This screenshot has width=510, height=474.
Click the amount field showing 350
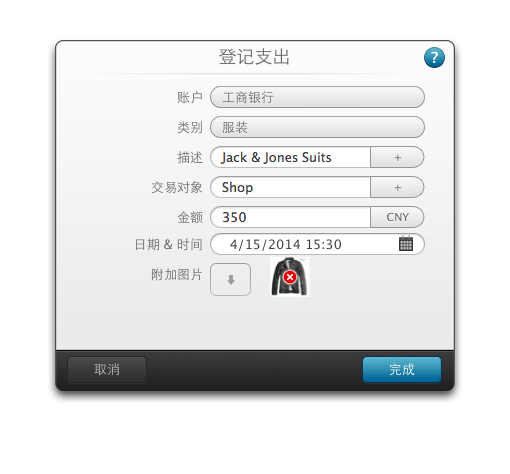pyautogui.click(x=290, y=217)
